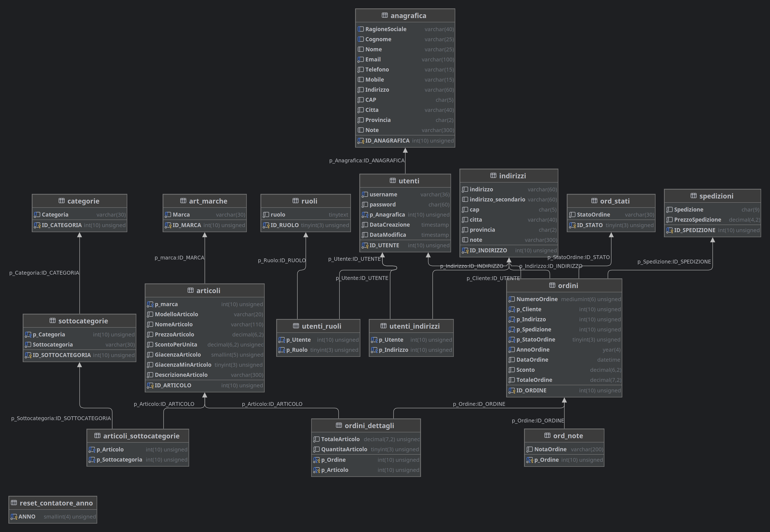The height and width of the screenshot is (532, 770).
Task: Click the column icon beside RagioneSociale
Action: click(x=361, y=29)
